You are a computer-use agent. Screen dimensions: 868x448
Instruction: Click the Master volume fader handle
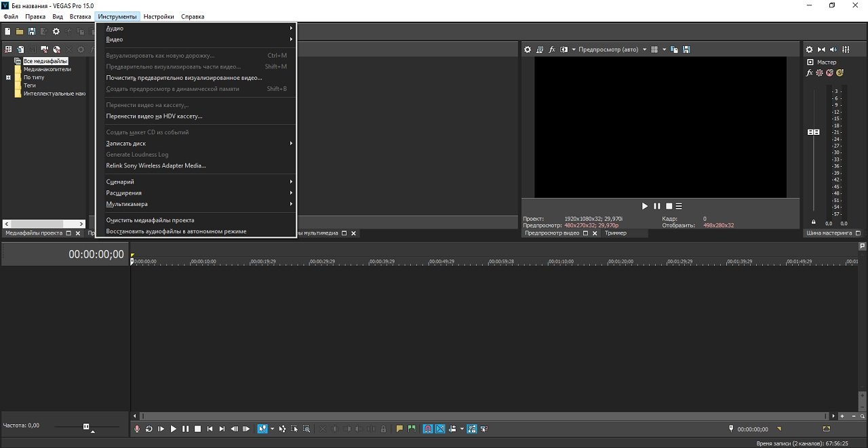click(x=813, y=132)
